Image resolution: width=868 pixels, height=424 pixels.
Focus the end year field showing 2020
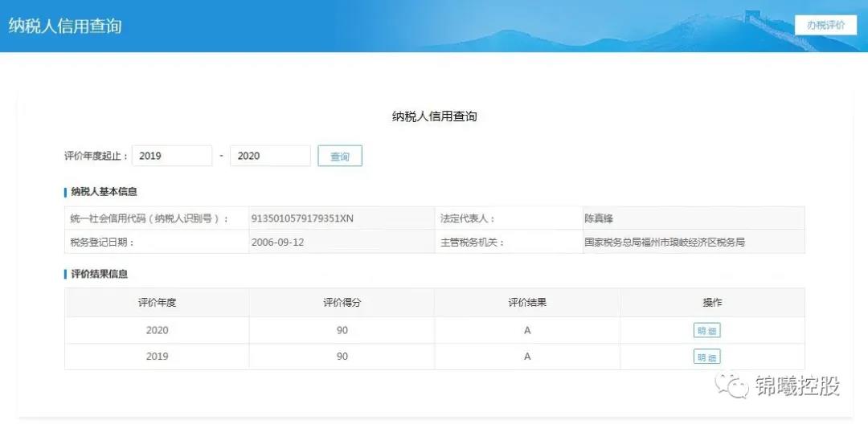click(270, 156)
